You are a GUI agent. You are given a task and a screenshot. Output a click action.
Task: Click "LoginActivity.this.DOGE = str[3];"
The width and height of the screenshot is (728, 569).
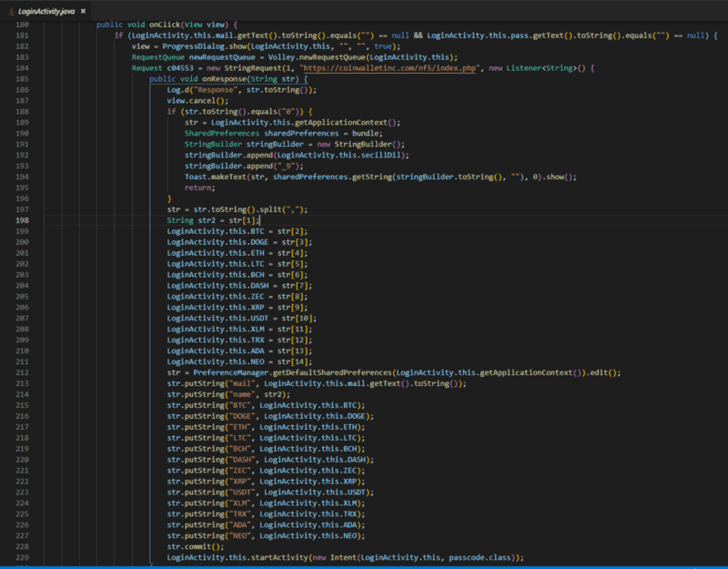pyautogui.click(x=239, y=242)
